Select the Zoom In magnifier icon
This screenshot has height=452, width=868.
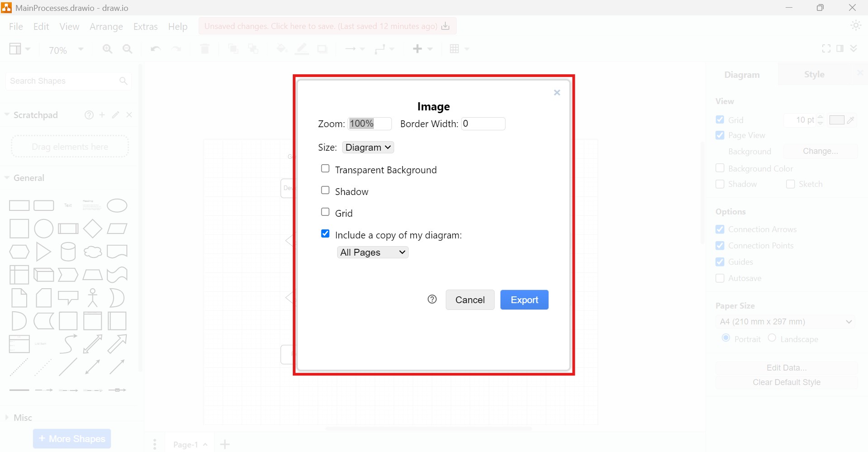pyautogui.click(x=107, y=49)
